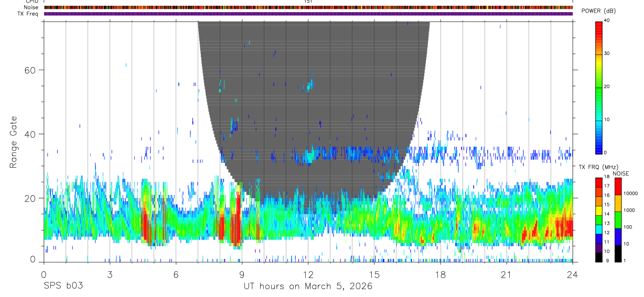Click the NOISE color scale bar

click(618, 219)
